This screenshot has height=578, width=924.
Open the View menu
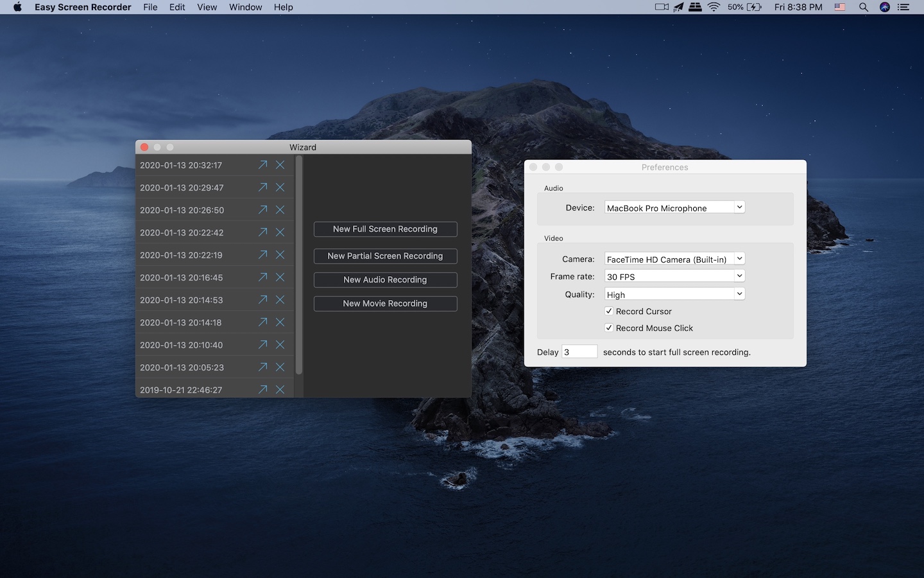[207, 7]
